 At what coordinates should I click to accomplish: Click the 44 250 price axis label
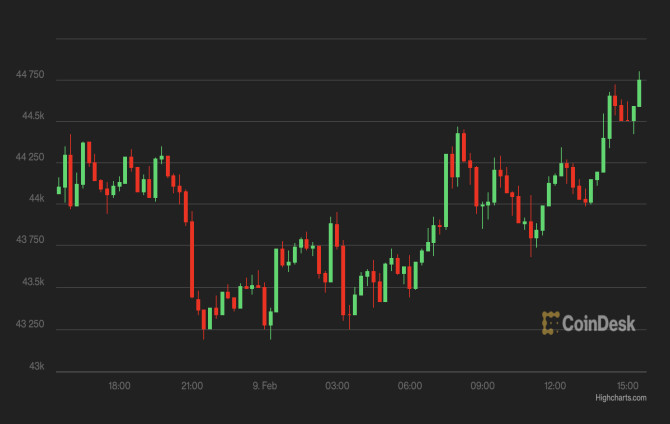point(30,157)
